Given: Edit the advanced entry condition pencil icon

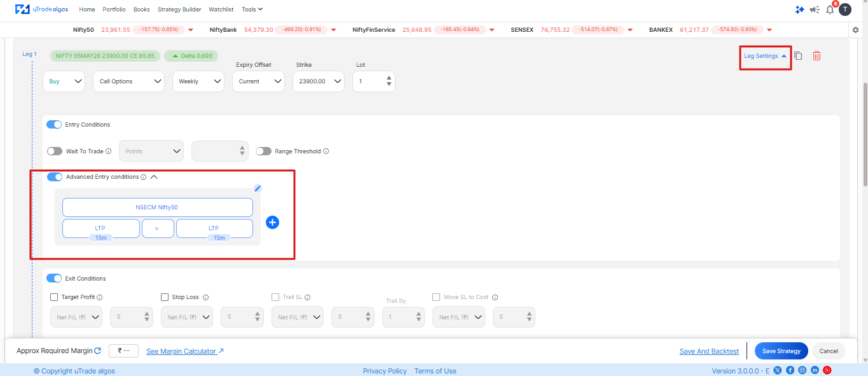Looking at the screenshot, I should (x=258, y=188).
